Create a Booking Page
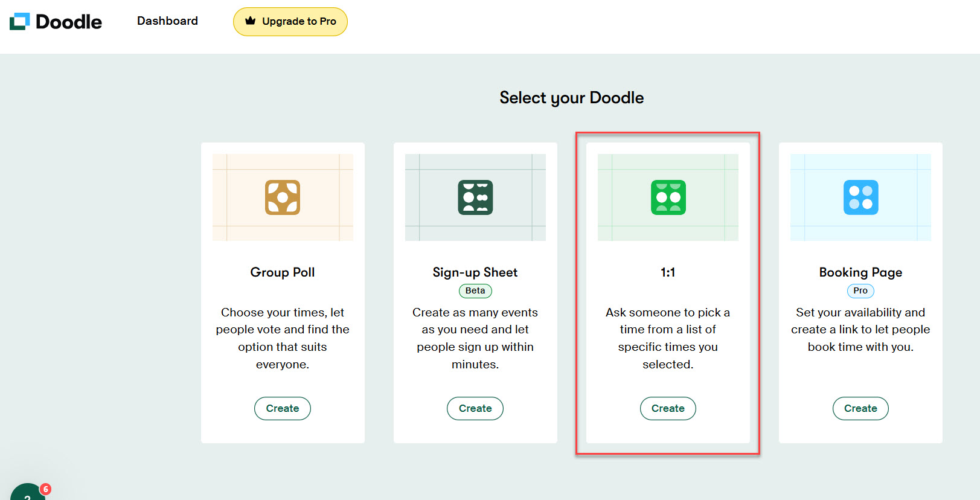980x500 pixels. [860, 408]
